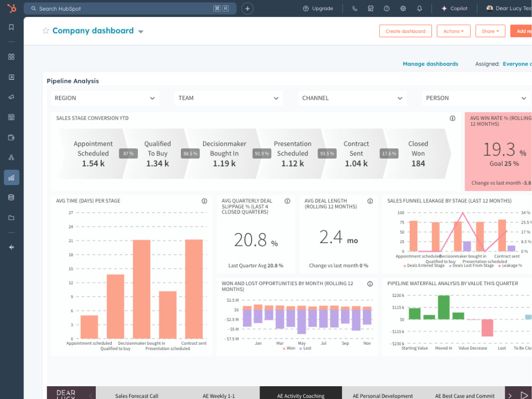
Task: Click the 19.3 % avg win rate value
Action: pos(504,149)
